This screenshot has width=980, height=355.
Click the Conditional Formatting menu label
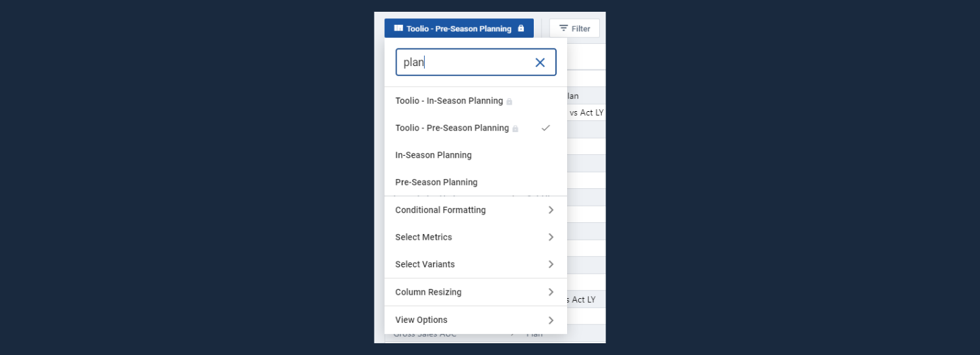(440, 210)
